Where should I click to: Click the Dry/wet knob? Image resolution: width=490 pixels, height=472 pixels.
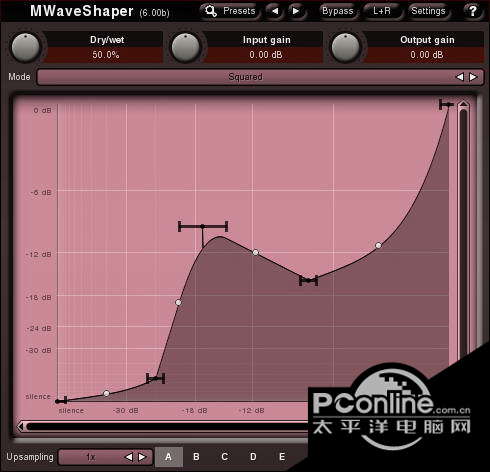26,48
